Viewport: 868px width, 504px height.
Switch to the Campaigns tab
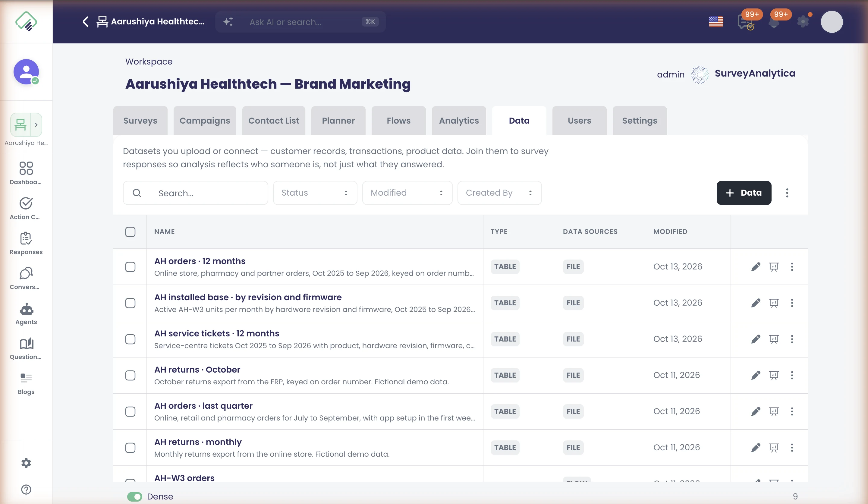tap(205, 121)
